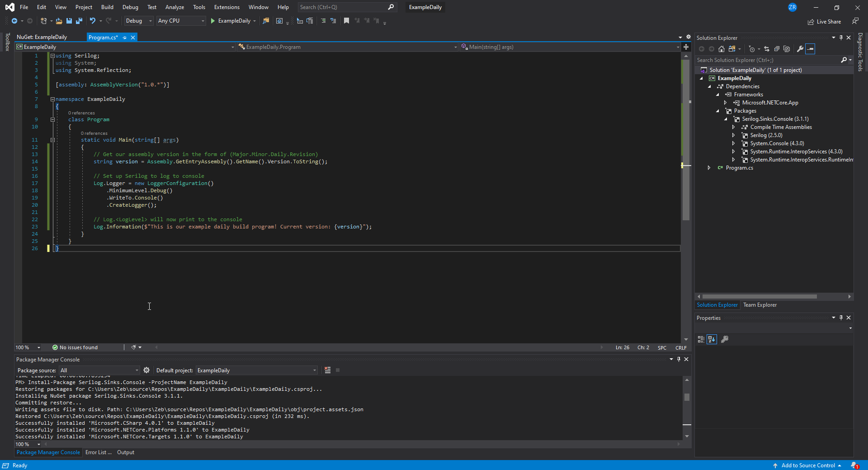868x470 pixels.
Task: Switch between solutions and folder views
Action: [732, 49]
